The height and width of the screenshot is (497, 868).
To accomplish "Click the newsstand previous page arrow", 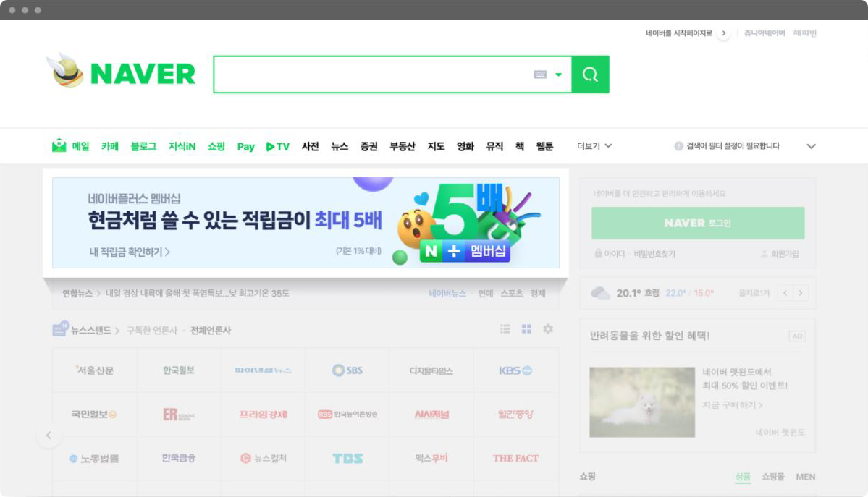I will coord(49,436).
